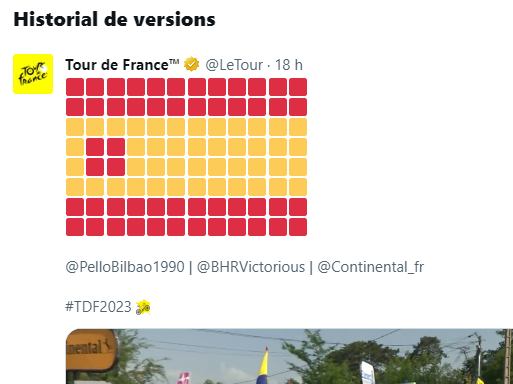Open the 18 h timestamp link

click(x=289, y=65)
